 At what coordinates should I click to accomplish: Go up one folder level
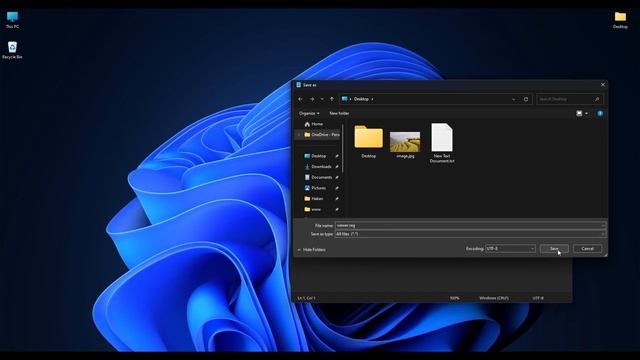pyautogui.click(x=332, y=99)
